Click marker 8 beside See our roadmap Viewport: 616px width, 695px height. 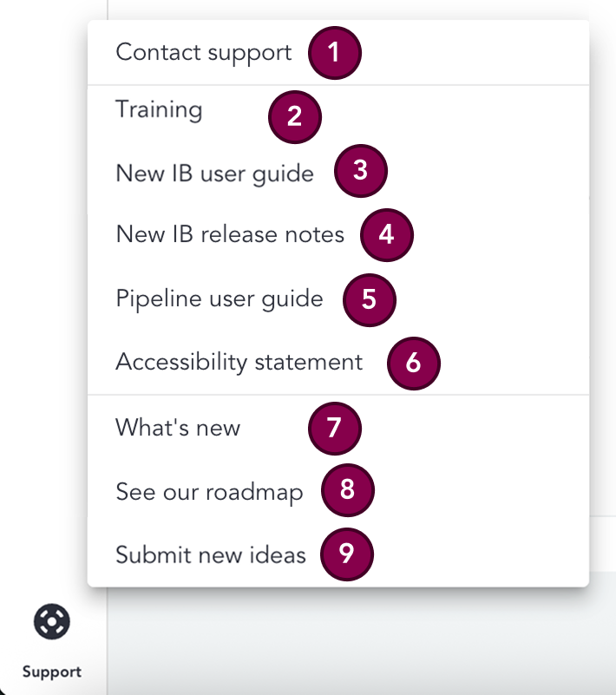pos(348,490)
